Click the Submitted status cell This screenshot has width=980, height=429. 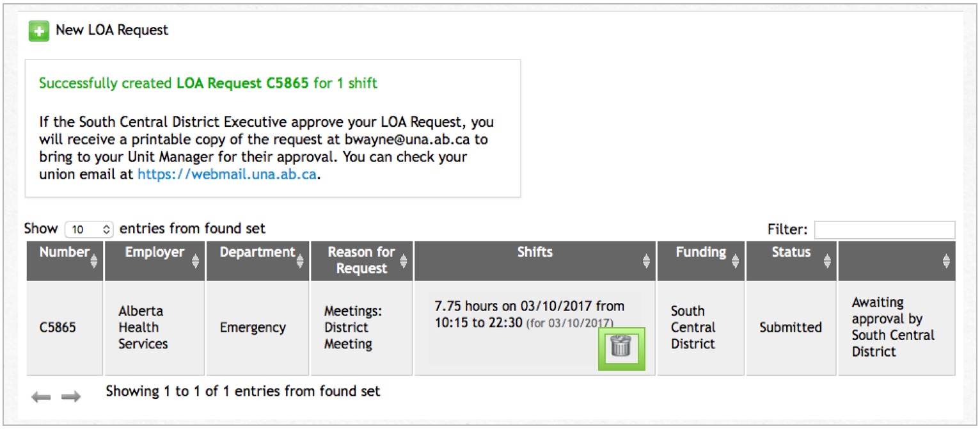point(790,328)
